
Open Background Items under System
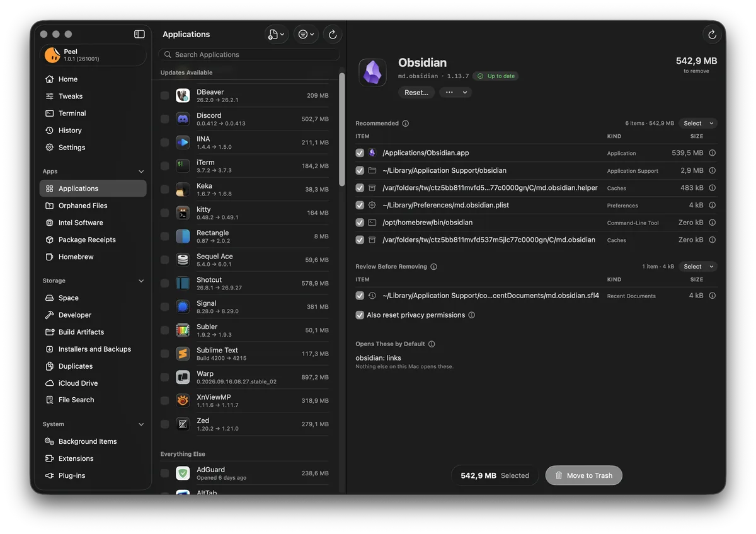pyautogui.click(x=93, y=441)
